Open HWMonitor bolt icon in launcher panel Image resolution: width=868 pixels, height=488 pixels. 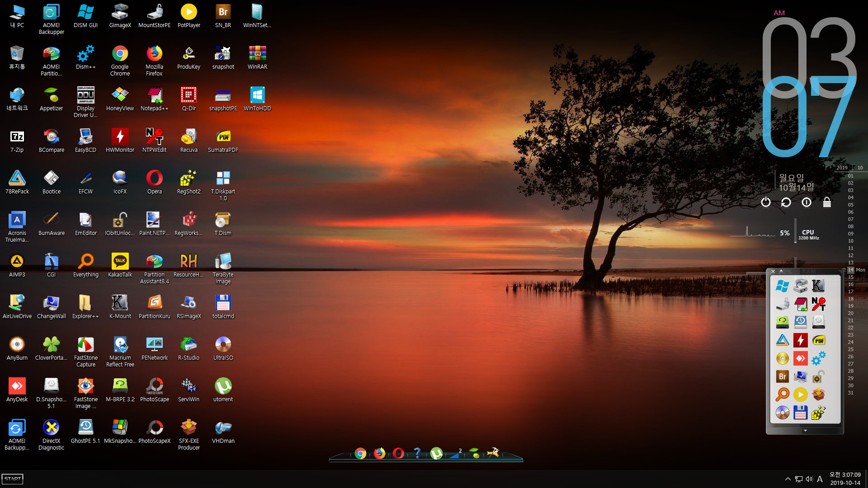[800, 340]
